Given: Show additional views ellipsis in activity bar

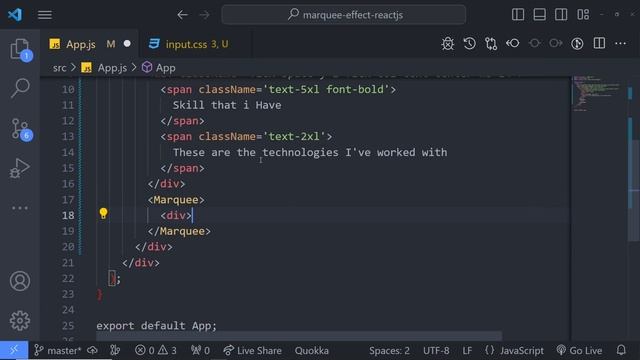Looking at the screenshot, I should pyautogui.click(x=20, y=208).
